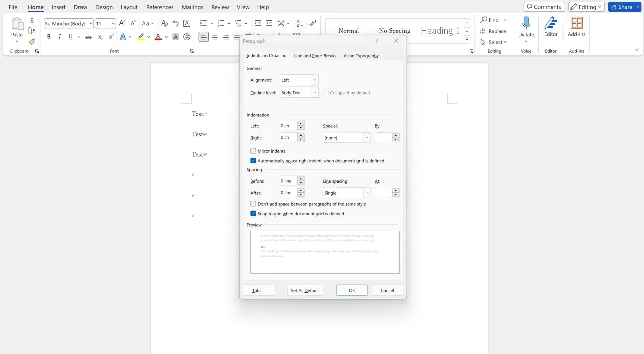Apply Character Shading

click(176, 37)
